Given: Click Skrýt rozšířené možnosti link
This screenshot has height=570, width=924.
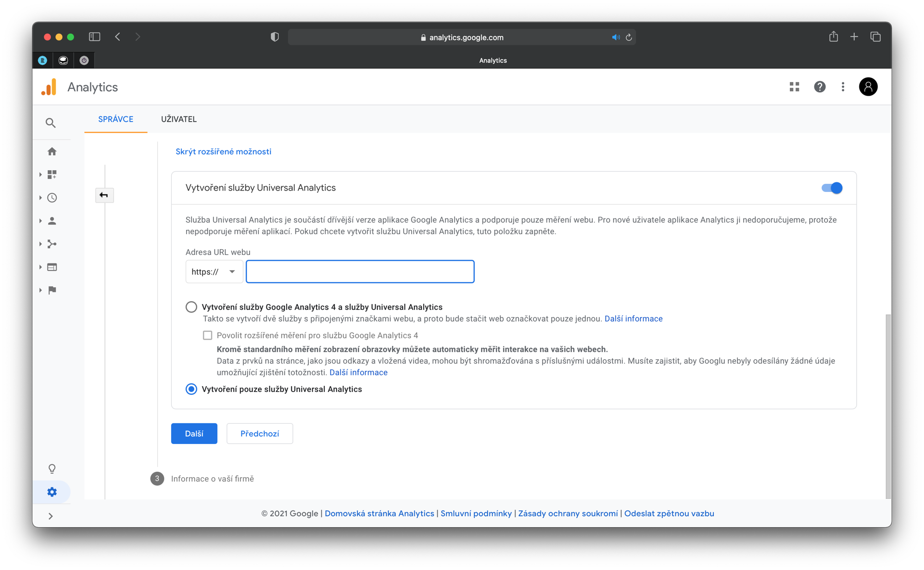Looking at the screenshot, I should pos(223,152).
